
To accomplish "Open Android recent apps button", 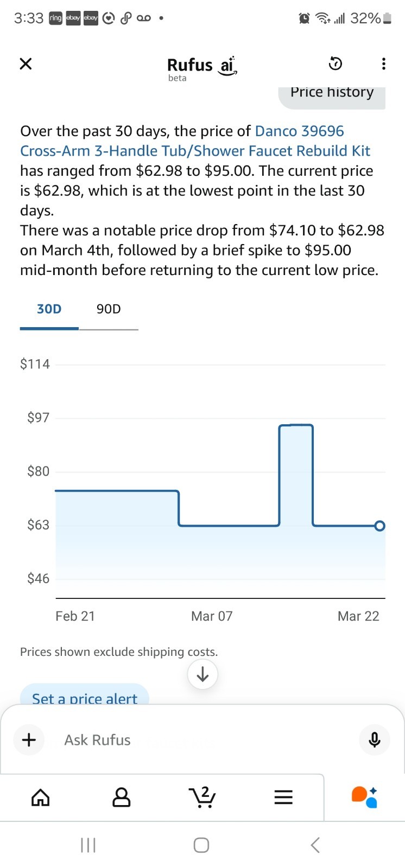I will (x=88, y=845).
